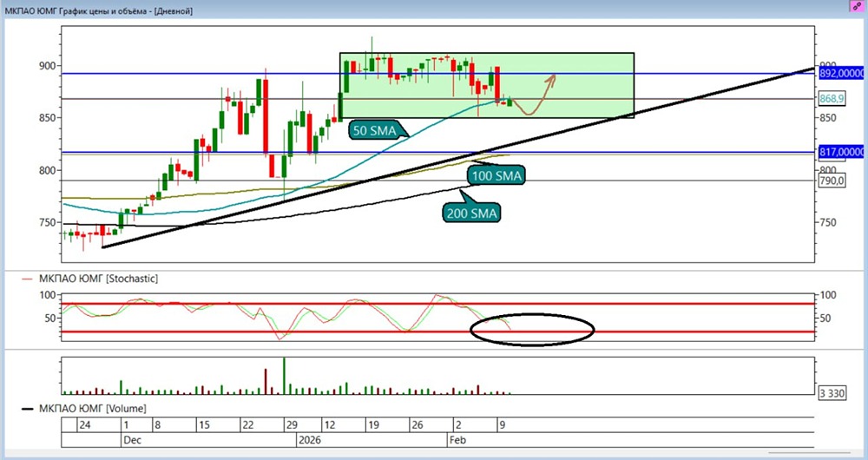Click date '29' on the time axis
The height and width of the screenshot is (460, 868).
point(292,425)
